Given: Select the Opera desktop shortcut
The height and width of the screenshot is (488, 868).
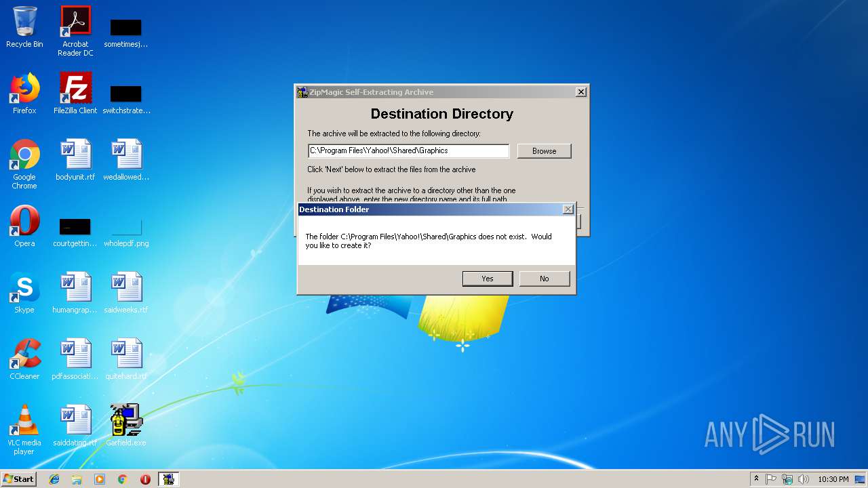Looking at the screenshot, I should click(24, 226).
